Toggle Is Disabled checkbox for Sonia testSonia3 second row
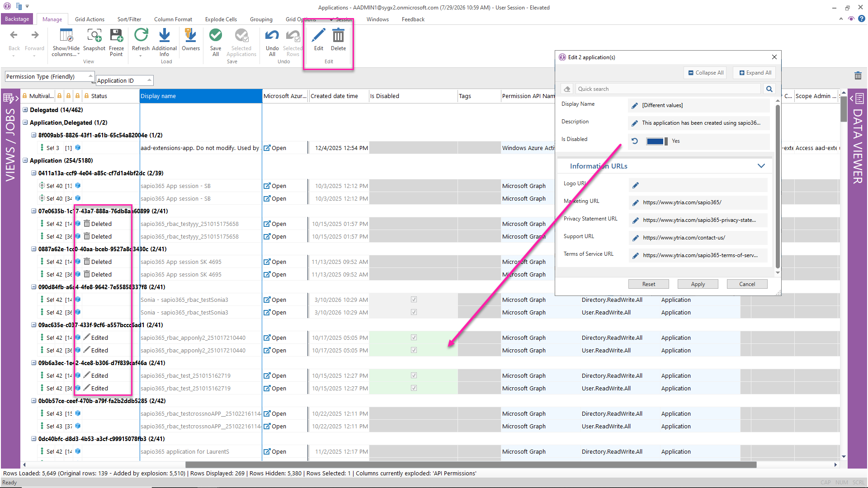This screenshot has height=488, width=868. (x=414, y=312)
